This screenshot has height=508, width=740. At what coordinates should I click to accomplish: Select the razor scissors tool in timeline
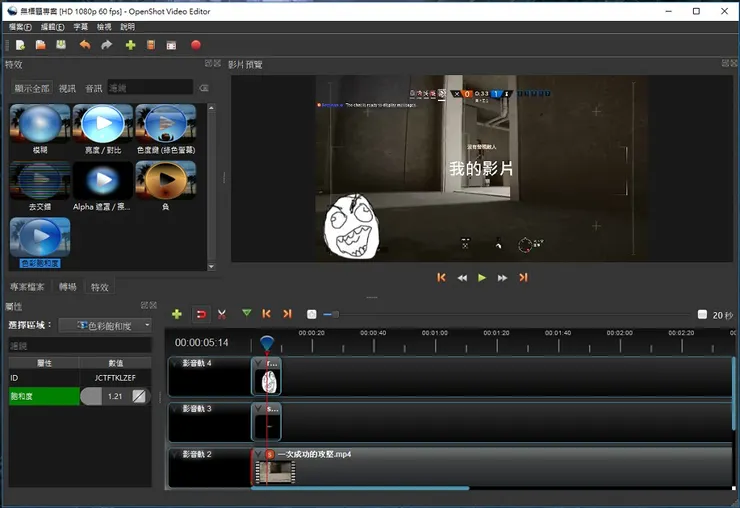click(x=222, y=314)
